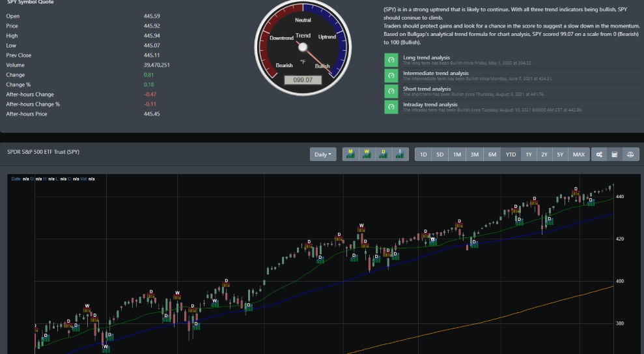Click the Intermediate trend analysis gauge icon
Screen dimensions: 644x354
391,76
